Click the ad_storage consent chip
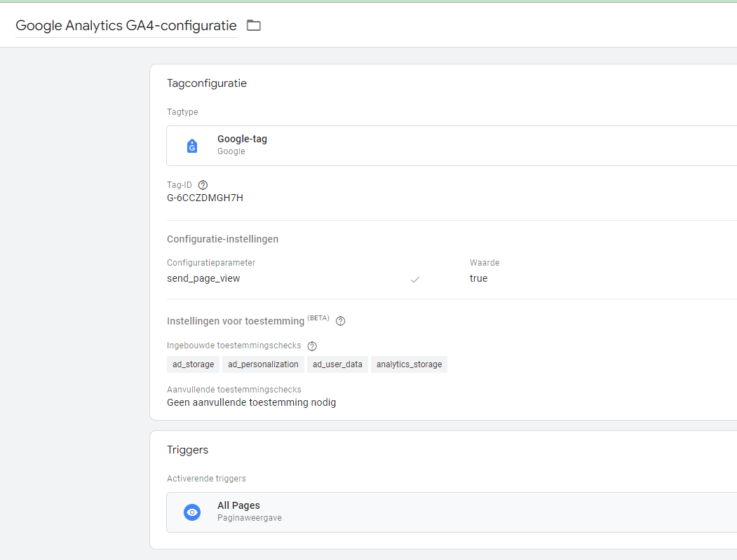The image size is (737, 560). 193,364
